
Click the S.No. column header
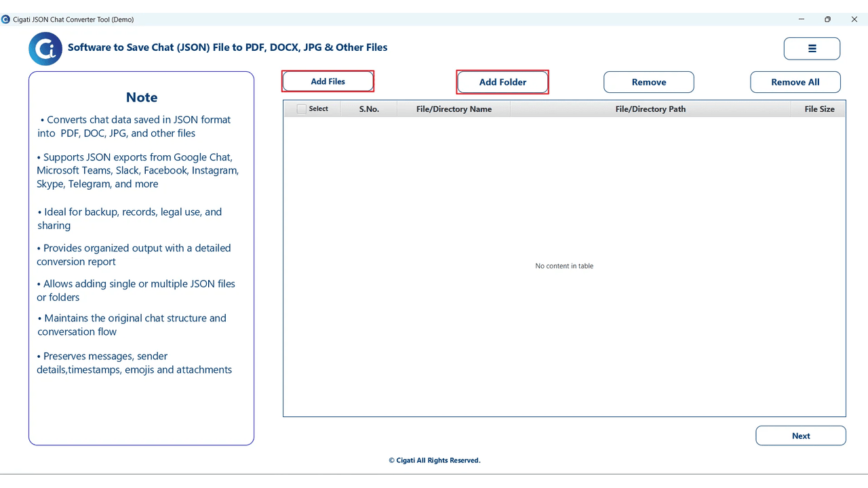tap(369, 109)
